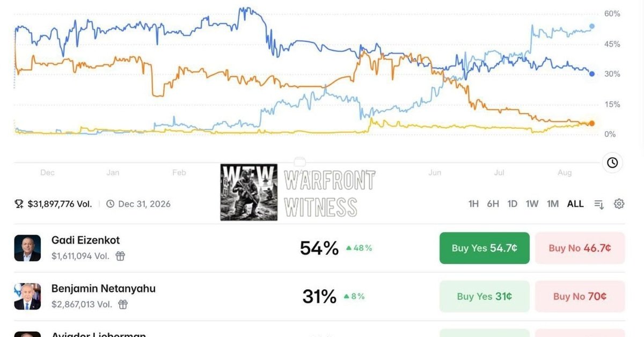Screen dimensions: 644x337
Task: Click gift icon under Benjamin Netanyahu
Action: point(123,304)
